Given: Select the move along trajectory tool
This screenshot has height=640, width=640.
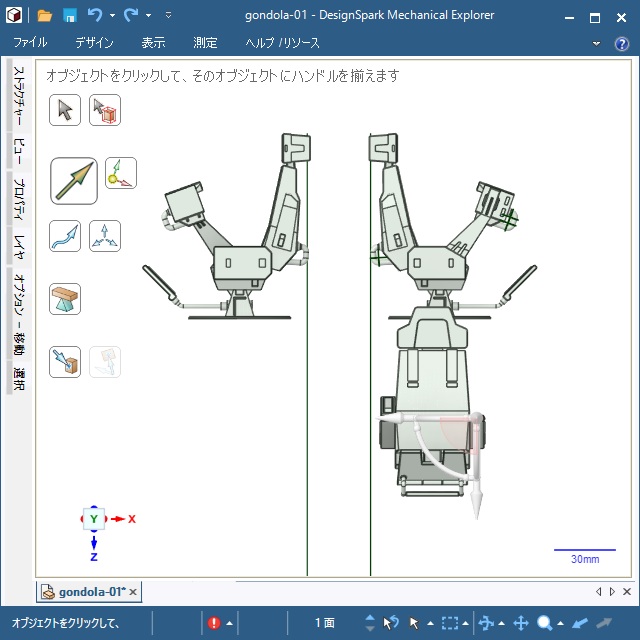Looking at the screenshot, I should click(65, 236).
